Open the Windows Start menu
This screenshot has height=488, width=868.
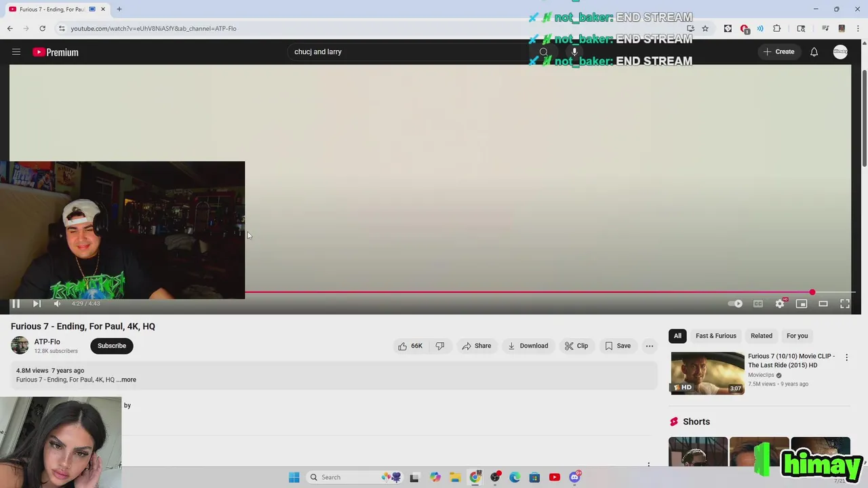click(x=294, y=477)
